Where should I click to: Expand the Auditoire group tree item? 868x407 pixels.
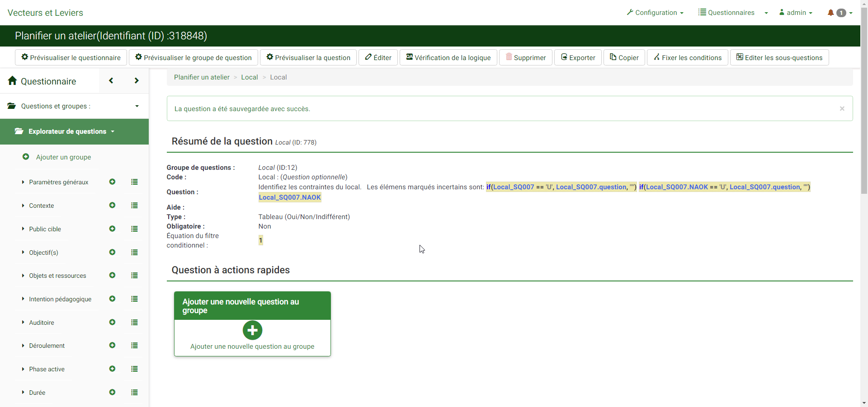41,323
